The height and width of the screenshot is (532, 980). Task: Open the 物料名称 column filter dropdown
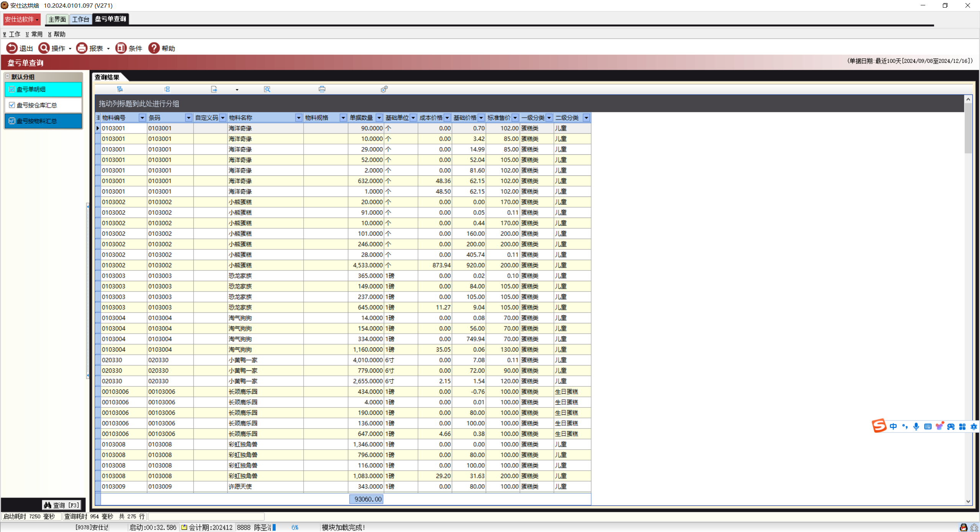pyautogui.click(x=299, y=118)
